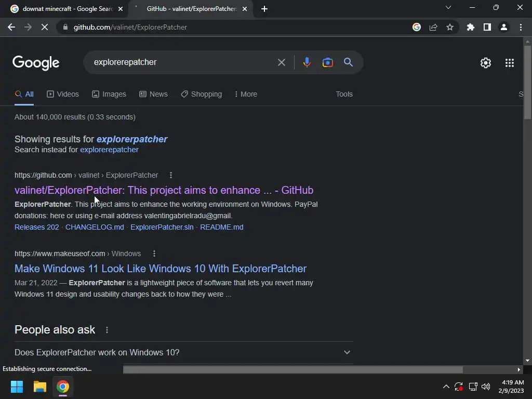
Task: Select the Shopping results tab
Action: (202, 94)
